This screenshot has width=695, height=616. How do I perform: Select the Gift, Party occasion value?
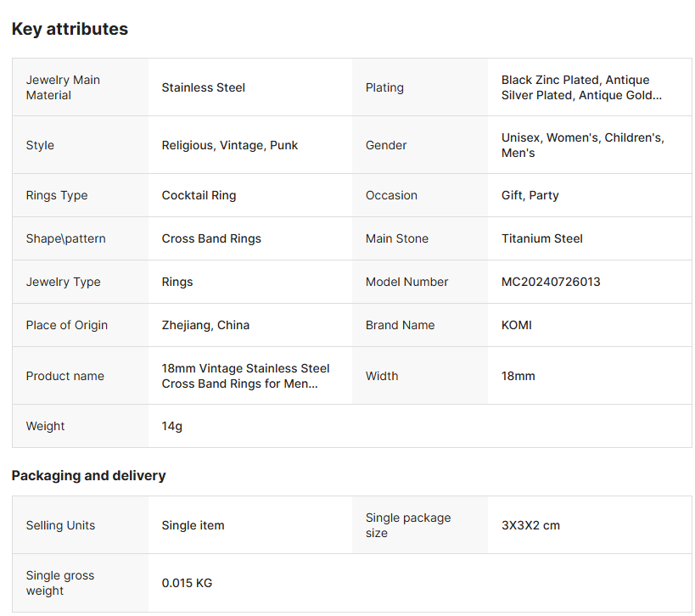coord(530,195)
